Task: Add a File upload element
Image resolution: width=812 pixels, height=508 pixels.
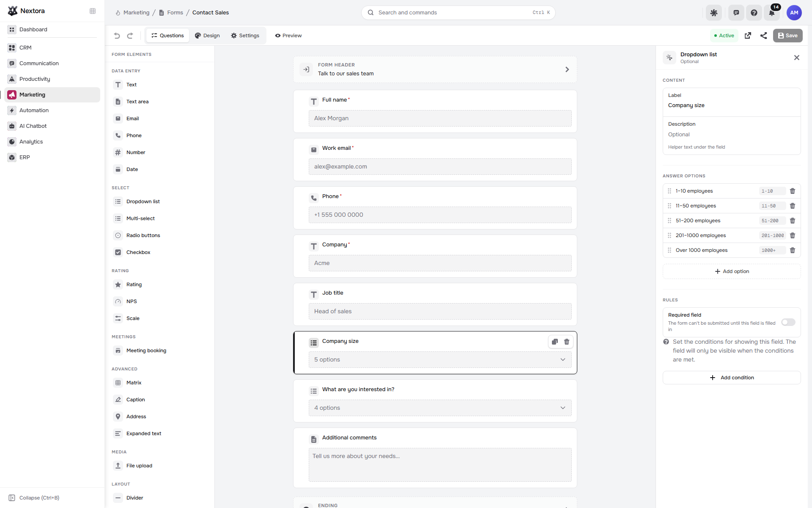Action: tap(159, 466)
